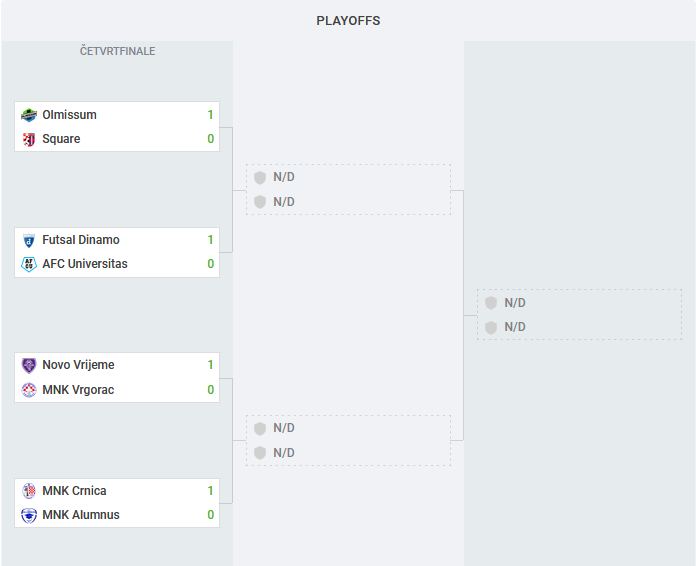Screen dimensions: 696x566
Task: Open the Novo Vrijeme team link
Action: pyautogui.click(x=78, y=365)
